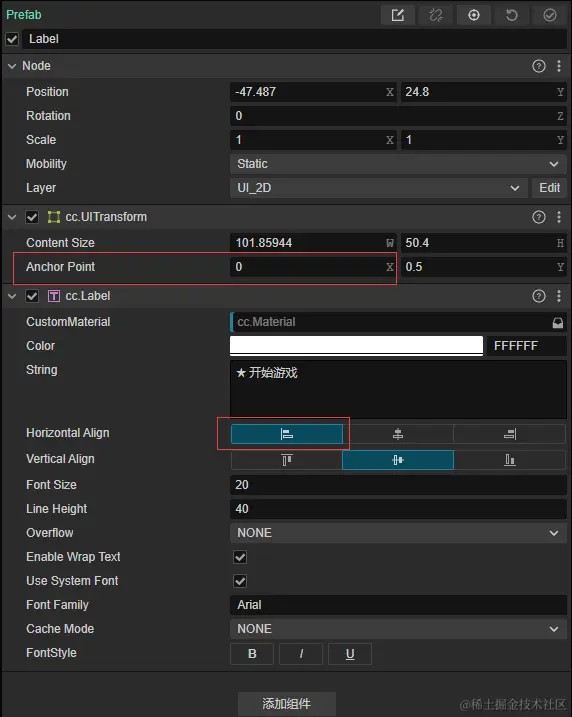Open help for cc.UITransform component
The height and width of the screenshot is (717, 572).
[539, 217]
